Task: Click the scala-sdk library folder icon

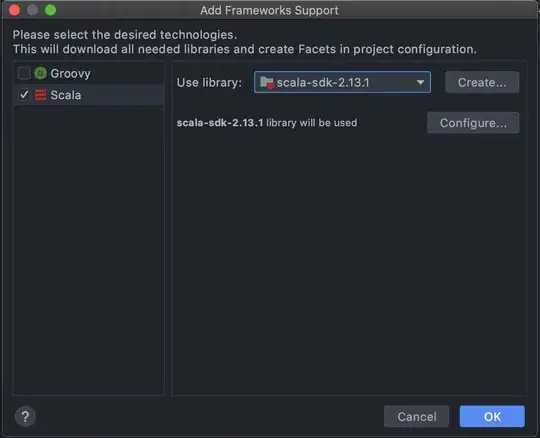Action: click(267, 83)
